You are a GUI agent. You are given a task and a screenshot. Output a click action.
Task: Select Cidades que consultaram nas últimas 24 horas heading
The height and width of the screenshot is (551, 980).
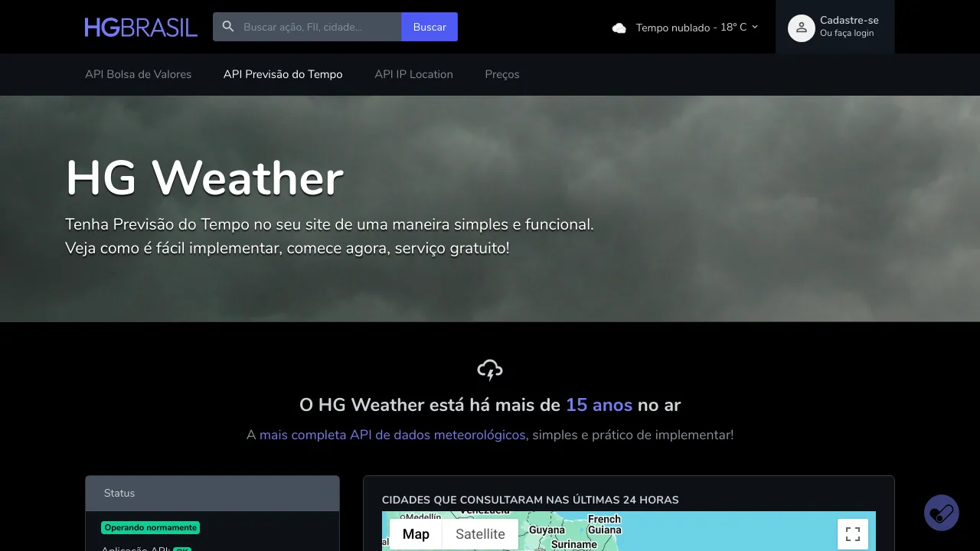point(531,500)
